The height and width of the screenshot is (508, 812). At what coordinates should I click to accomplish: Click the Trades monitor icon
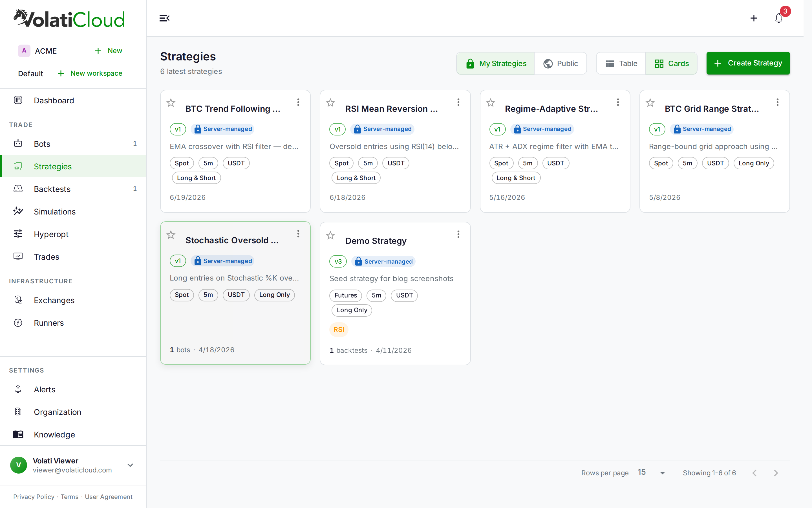(18, 256)
